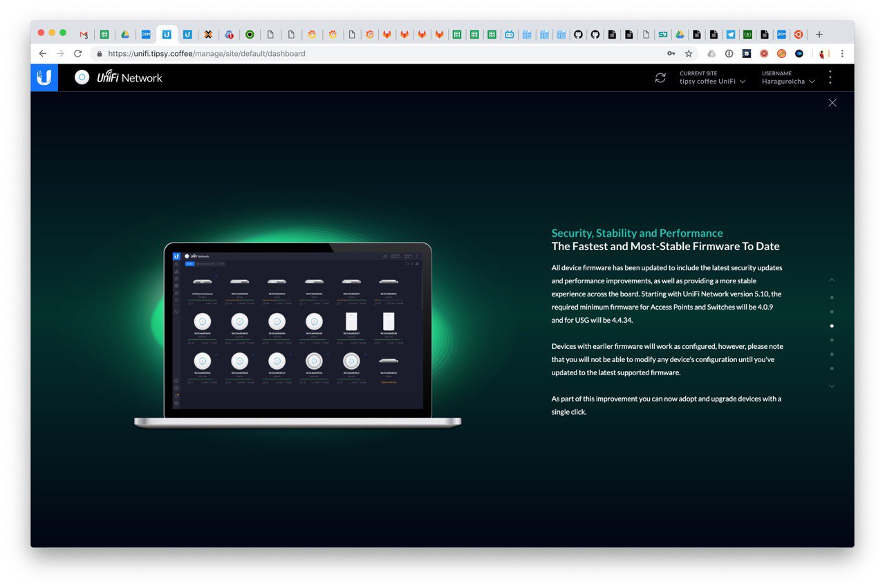Image resolution: width=885 pixels, height=588 pixels.
Task: Switch to the orange Ubuntu browser tab
Action: tap(799, 35)
